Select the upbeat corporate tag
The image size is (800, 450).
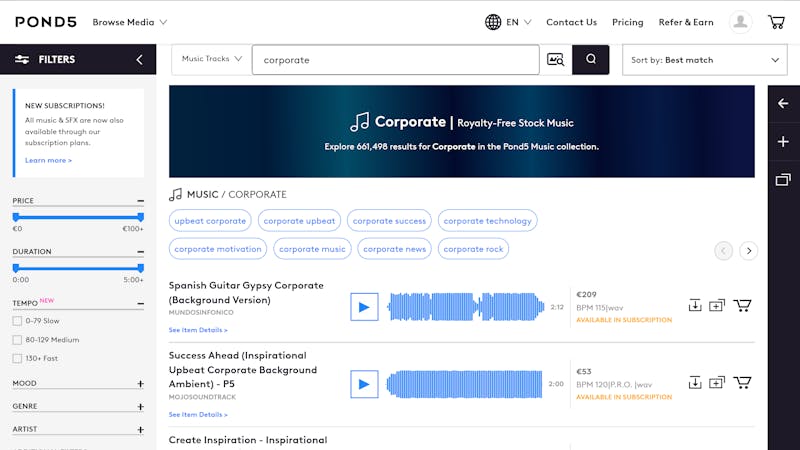[x=210, y=221]
